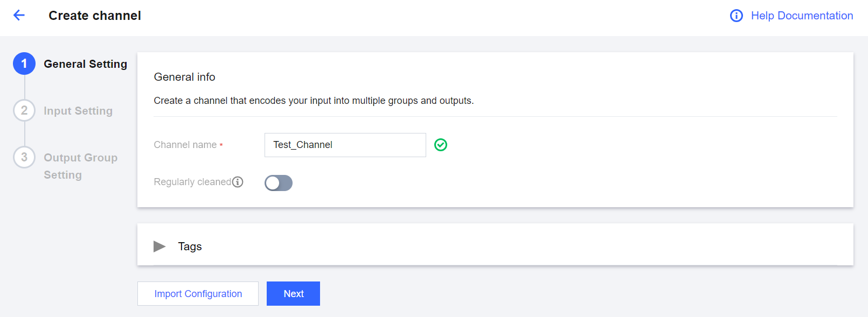The width and height of the screenshot is (868, 317).
Task: Click step 2 circle icon
Action: pos(24,110)
